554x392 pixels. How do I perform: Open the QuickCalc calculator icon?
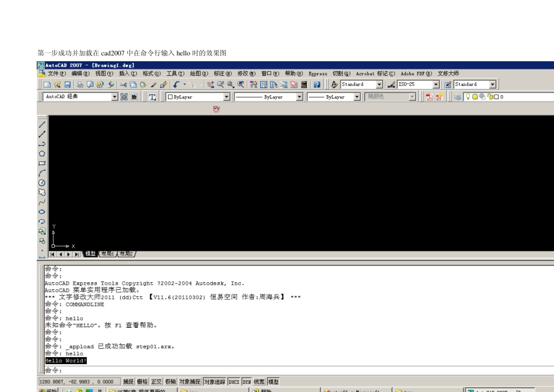tap(304, 85)
